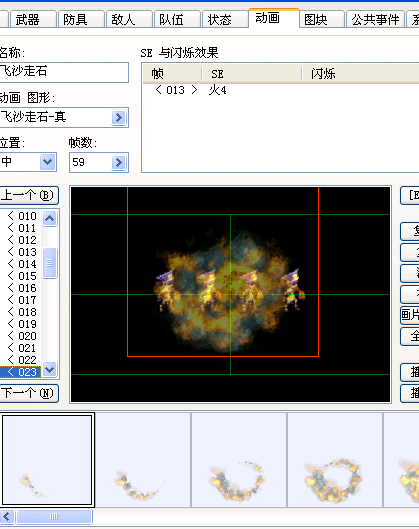The width and height of the screenshot is (419, 529).
Task: Click the SE column header
Action: tap(251, 73)
